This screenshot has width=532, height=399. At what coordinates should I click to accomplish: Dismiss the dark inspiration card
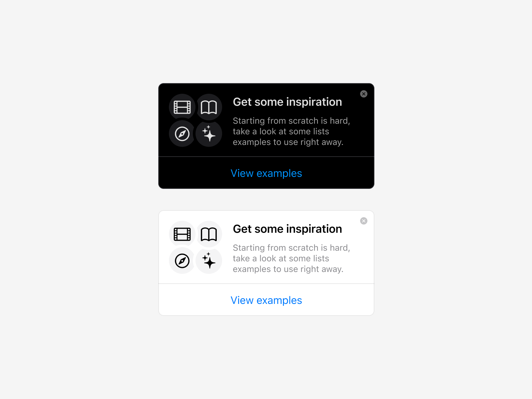(x=364, y=94)
